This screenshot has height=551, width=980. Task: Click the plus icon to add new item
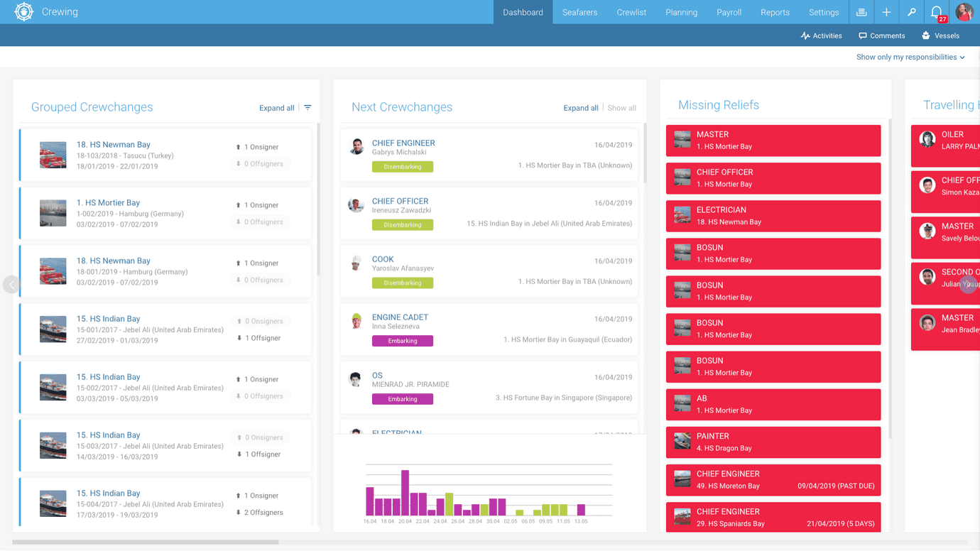coord(886,12)
